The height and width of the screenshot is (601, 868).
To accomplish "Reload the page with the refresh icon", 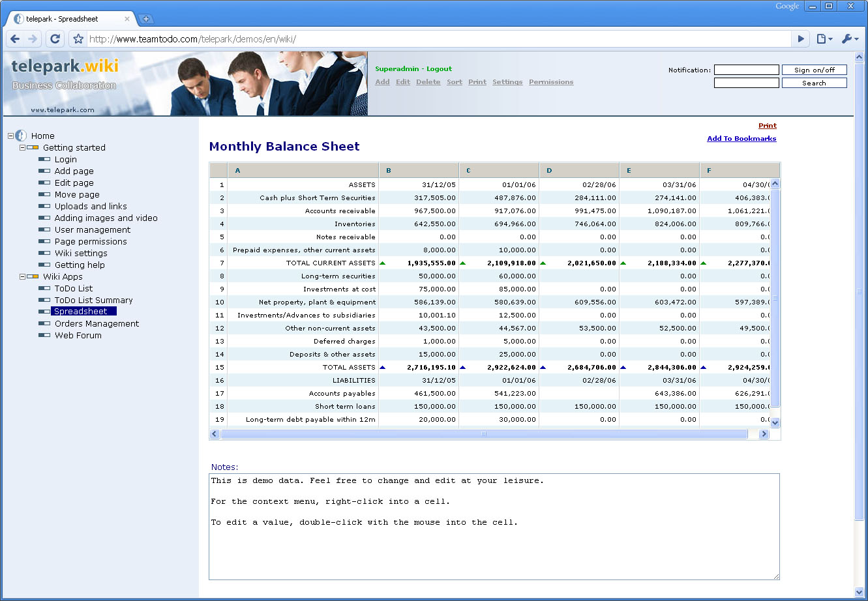I will point(55,39).
